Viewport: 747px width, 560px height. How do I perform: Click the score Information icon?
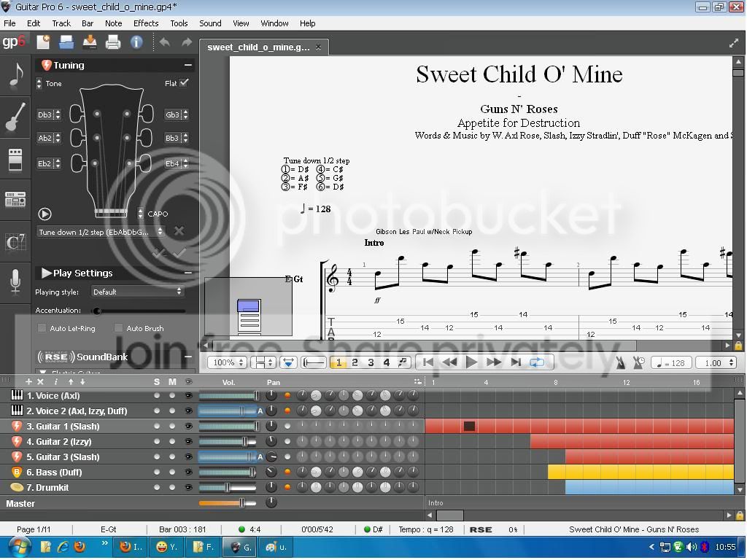pyautogui.click(x=136, y=42)
